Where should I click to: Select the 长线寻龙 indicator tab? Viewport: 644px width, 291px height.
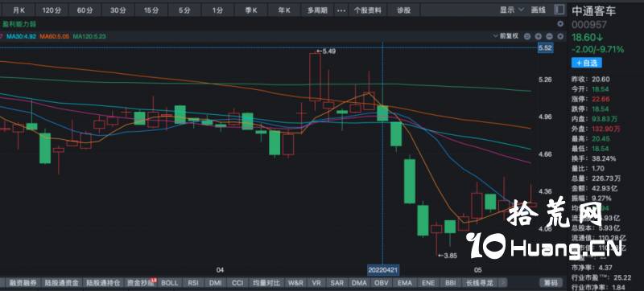click(480, 283)
